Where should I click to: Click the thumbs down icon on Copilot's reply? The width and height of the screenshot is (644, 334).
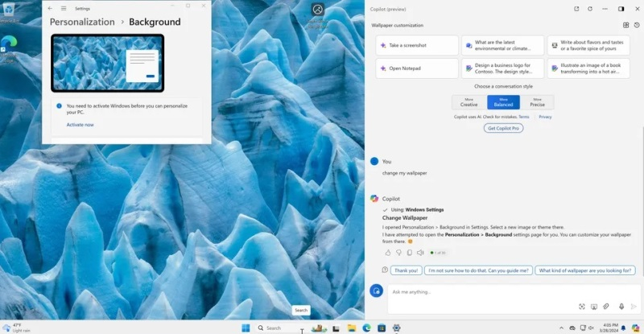(x=398, y=253)
